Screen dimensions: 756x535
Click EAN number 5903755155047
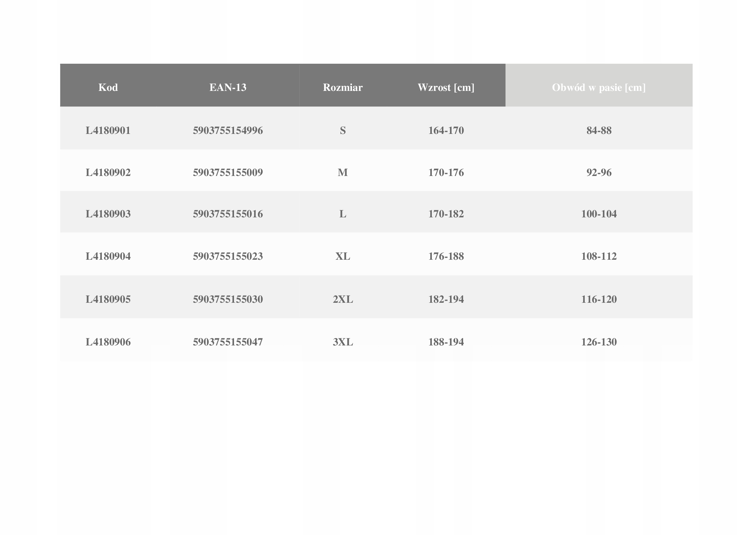tap(228, 342)
